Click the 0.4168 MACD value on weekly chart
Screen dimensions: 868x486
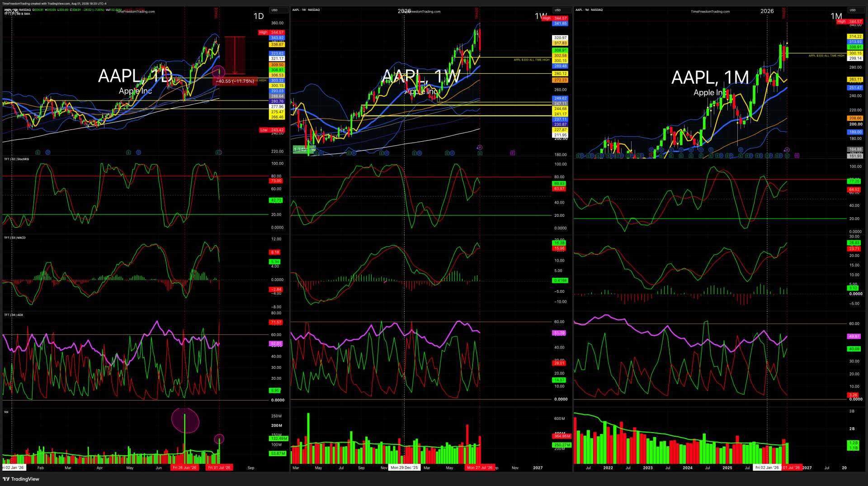coord(560,281)
